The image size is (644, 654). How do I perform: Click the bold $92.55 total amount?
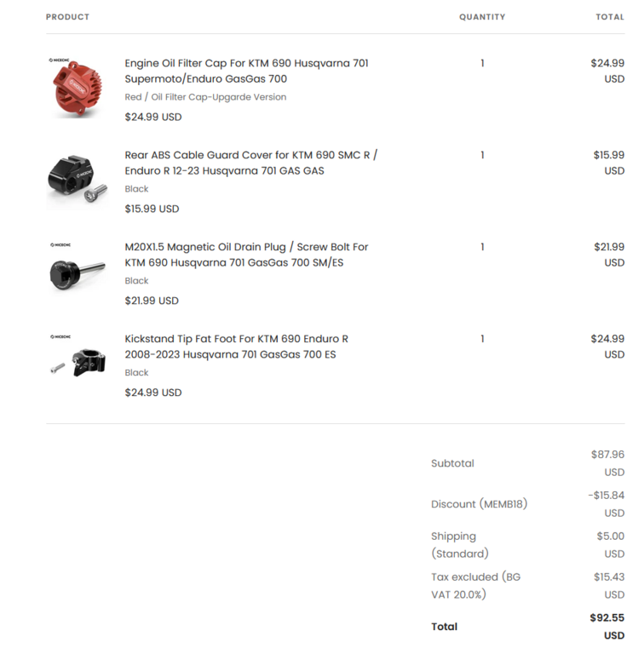(607, 617)
